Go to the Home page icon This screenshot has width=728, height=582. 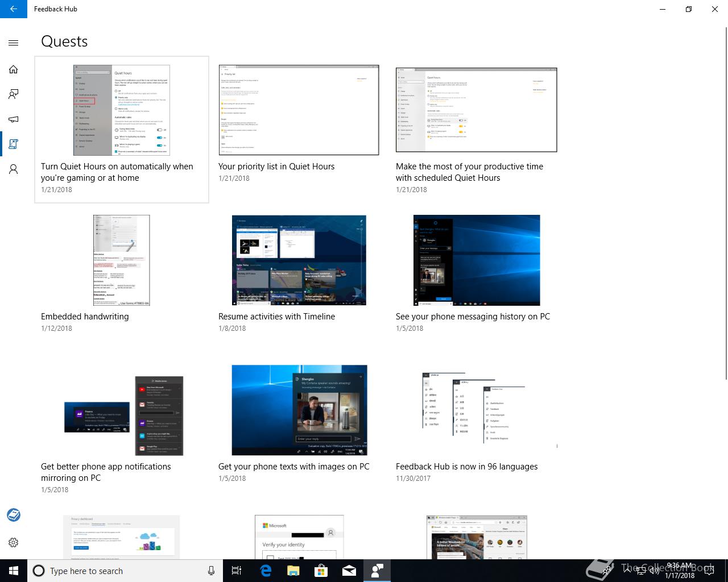click(x=14, y=69)
